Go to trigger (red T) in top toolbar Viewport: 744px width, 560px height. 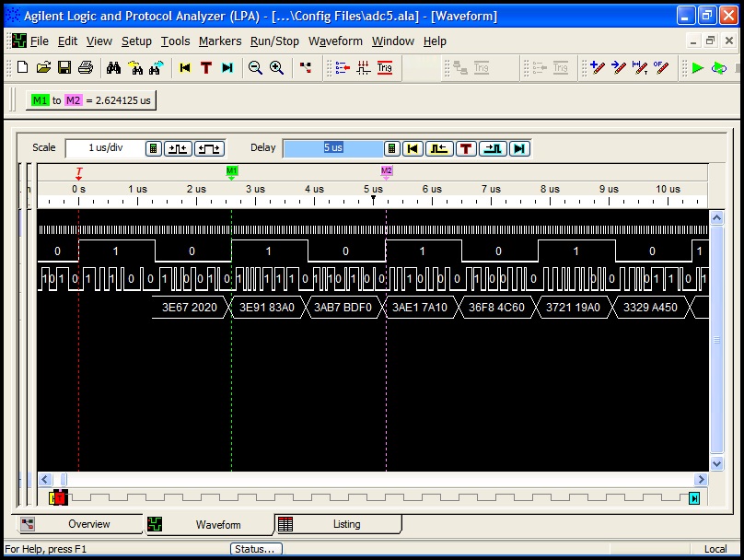click(x=206, y=67)
